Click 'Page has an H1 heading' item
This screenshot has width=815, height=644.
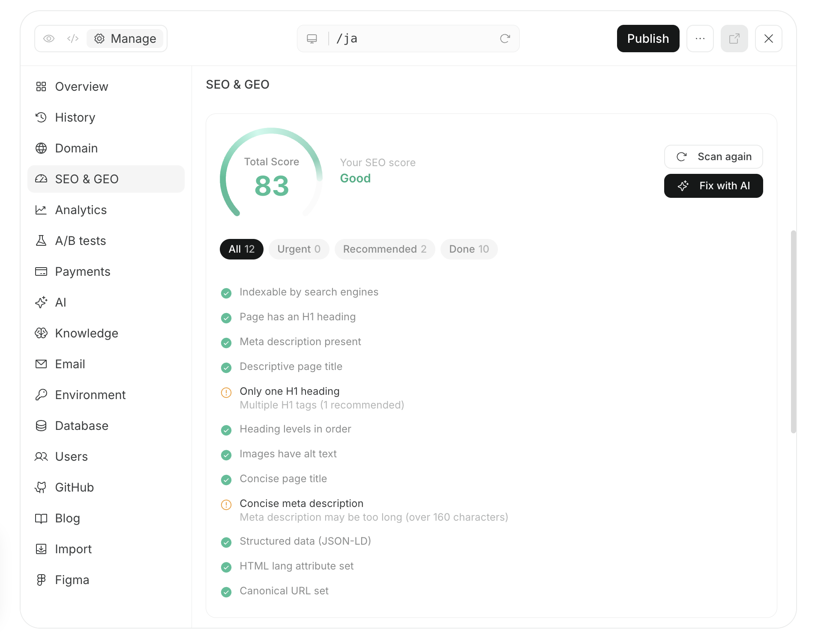pos(297,317)
